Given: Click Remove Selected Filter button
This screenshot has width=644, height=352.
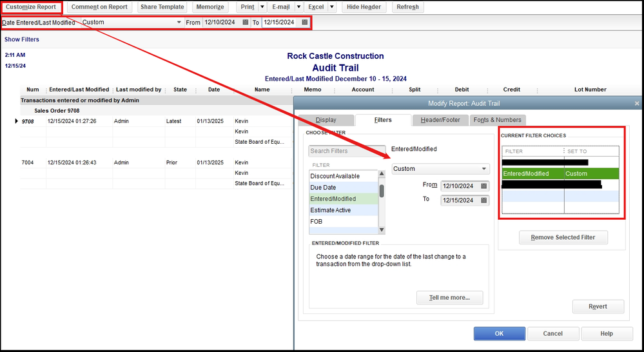Looking at the screenshot, I should pos(563,237).
